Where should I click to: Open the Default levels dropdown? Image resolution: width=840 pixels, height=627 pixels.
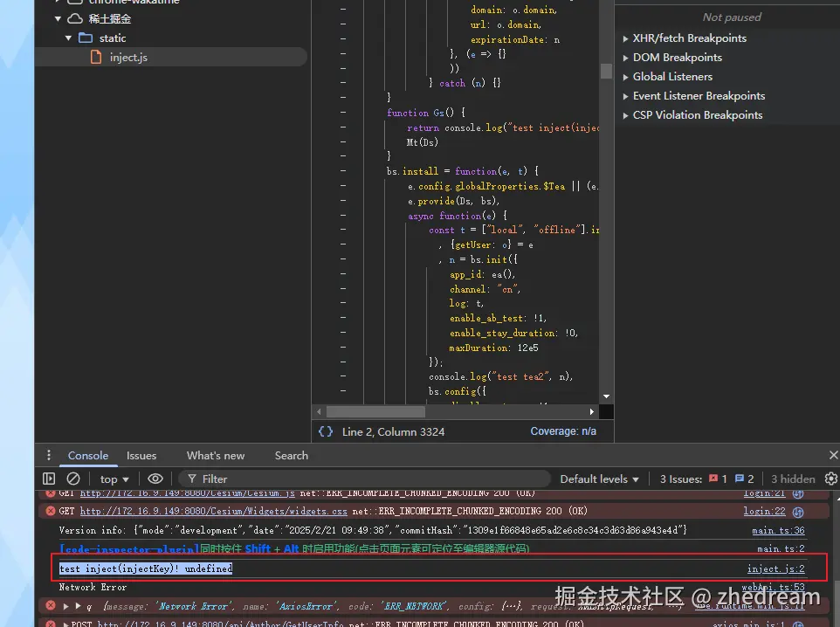point(599,479)
